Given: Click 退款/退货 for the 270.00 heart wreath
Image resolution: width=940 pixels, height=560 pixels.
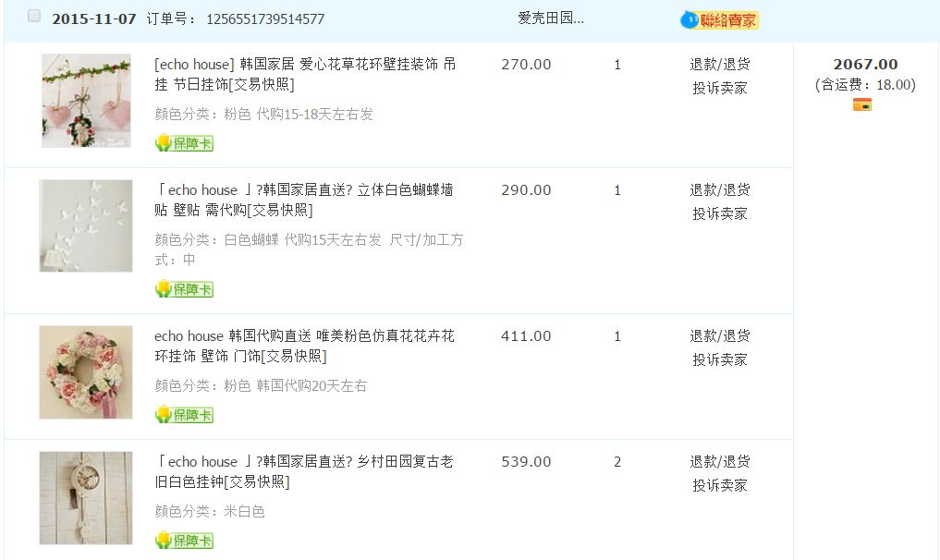Looking at the screenshot, I should tap(719, 65).
